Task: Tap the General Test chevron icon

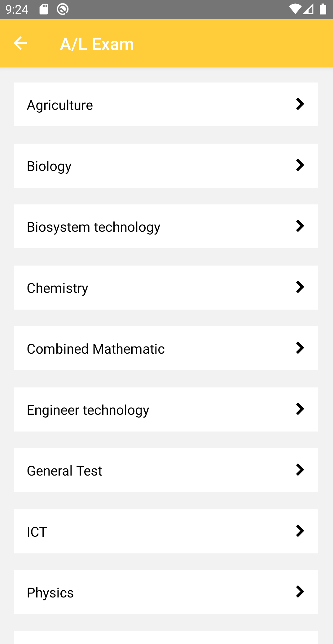Action: [x=300, y=470]
